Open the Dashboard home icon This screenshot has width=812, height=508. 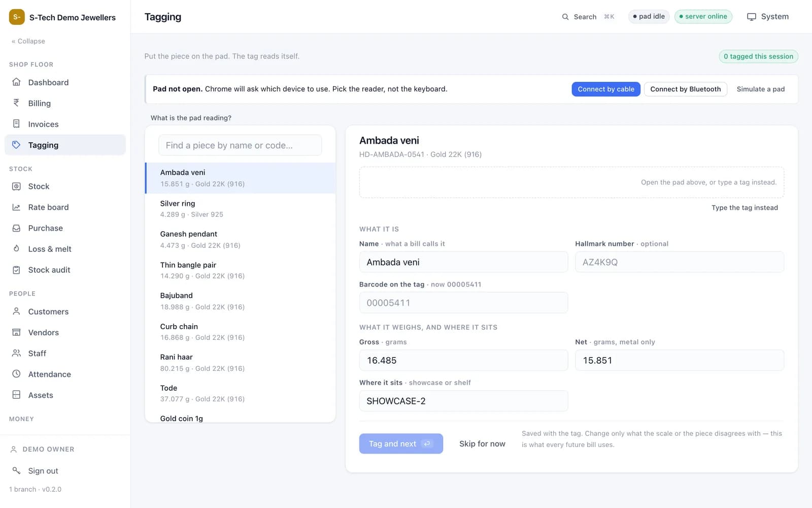16,82
